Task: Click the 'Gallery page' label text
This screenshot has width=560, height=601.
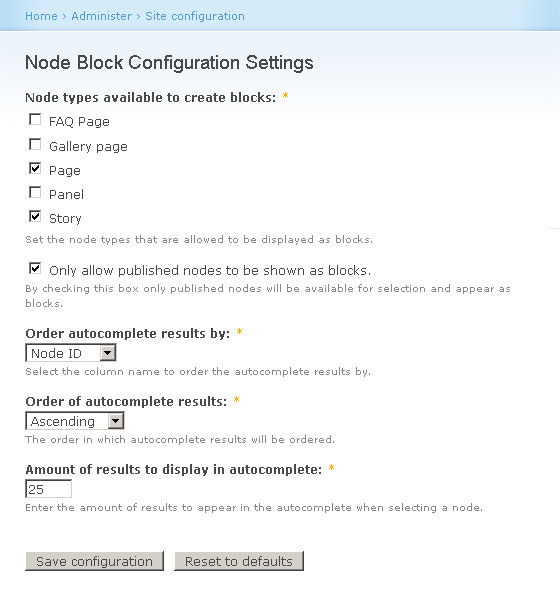Action: point(88,146)
